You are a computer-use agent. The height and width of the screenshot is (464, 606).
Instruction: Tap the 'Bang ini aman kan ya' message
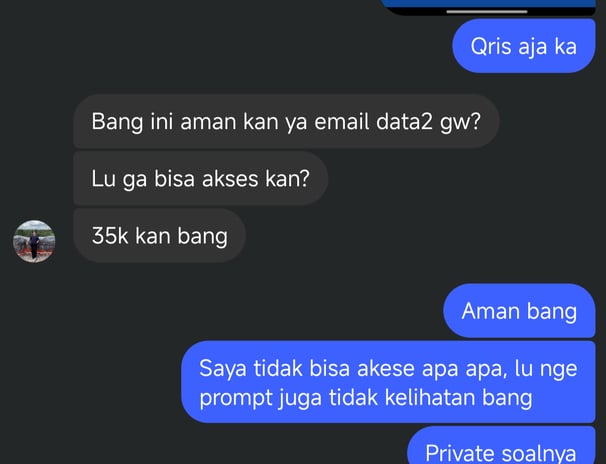pos(286,121)
